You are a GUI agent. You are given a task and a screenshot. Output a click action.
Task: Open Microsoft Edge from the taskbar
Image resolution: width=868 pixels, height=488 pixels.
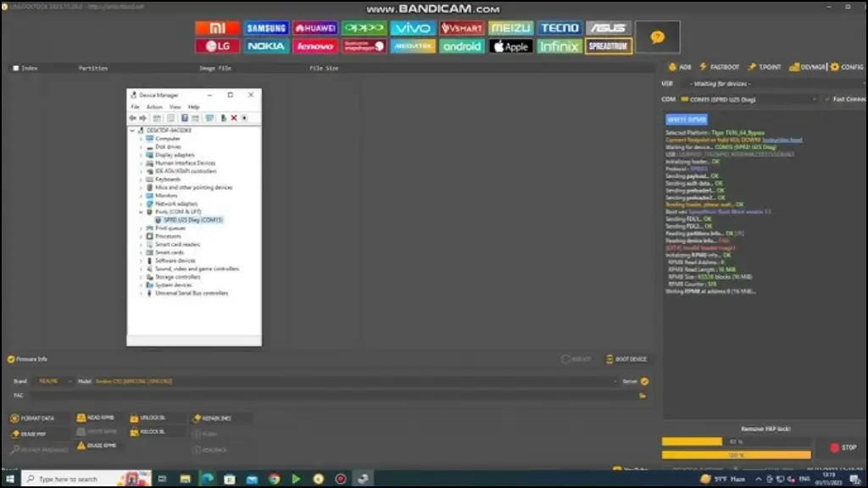coord(208,479)
